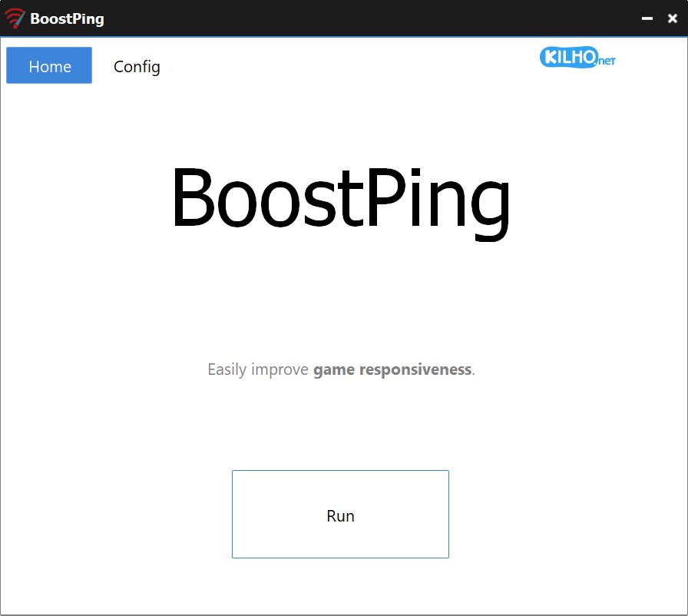Minimize the BoostPing window
The width and height of the screenshot is (688, 616).
(649, 18)
